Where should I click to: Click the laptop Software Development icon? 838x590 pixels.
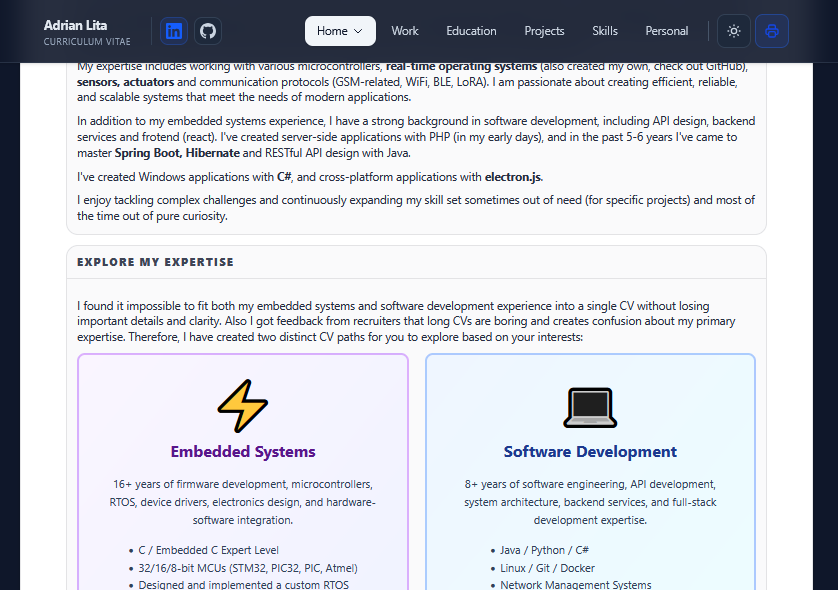pyautogui.click(x=590, y=406)
